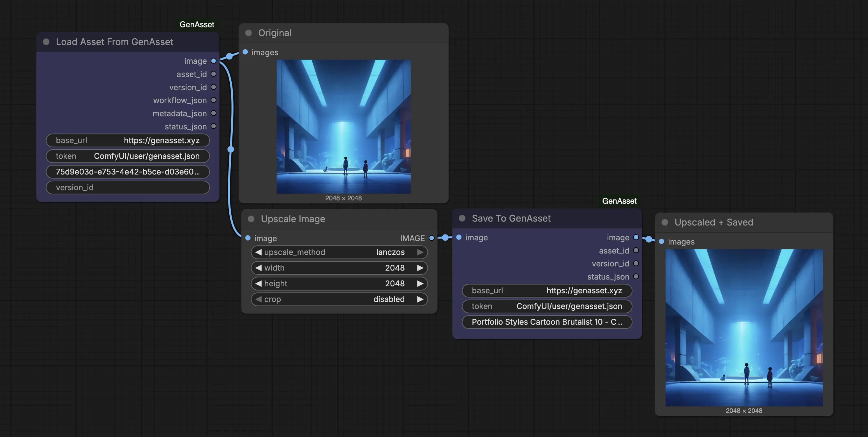Collapse the Upscaled + Saved node dot
This screenshot has width=868, height=437.
point(665,222)
